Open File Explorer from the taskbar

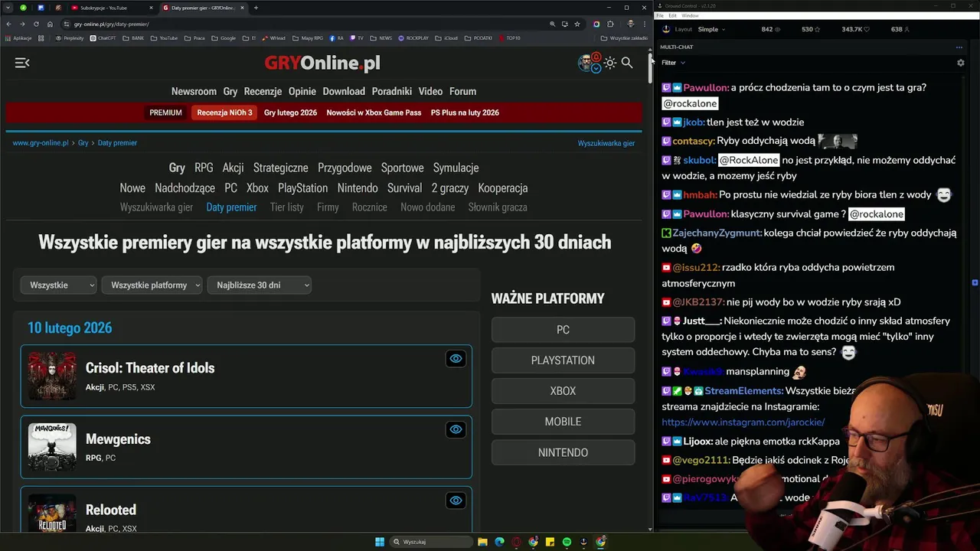[x=482, y=542]
